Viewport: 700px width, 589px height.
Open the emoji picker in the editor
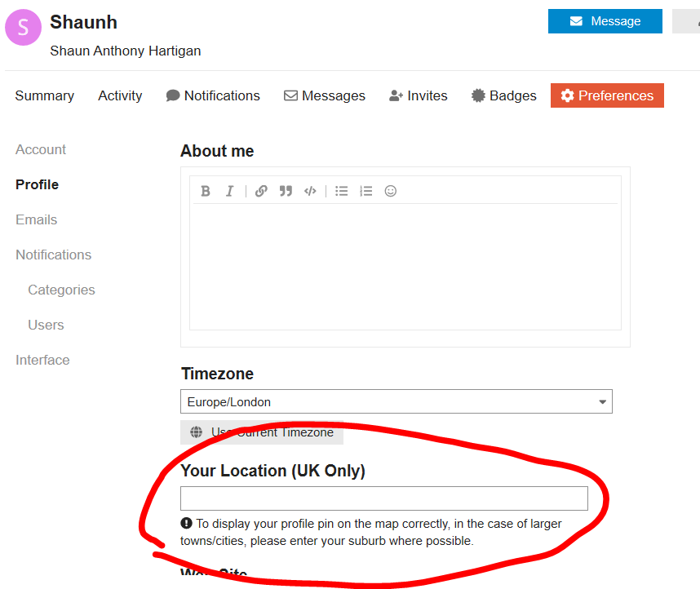coord(391,191)
